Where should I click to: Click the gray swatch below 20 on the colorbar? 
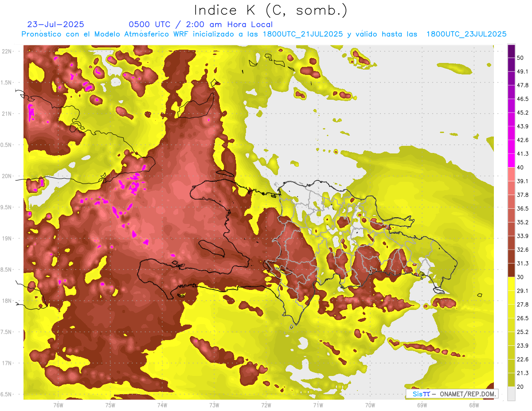tap(511, 394)
